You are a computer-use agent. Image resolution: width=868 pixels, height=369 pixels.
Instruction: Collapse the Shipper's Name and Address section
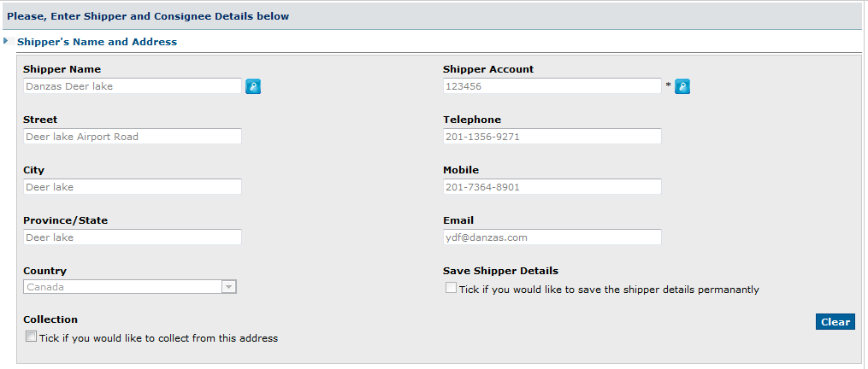[5, 41]
